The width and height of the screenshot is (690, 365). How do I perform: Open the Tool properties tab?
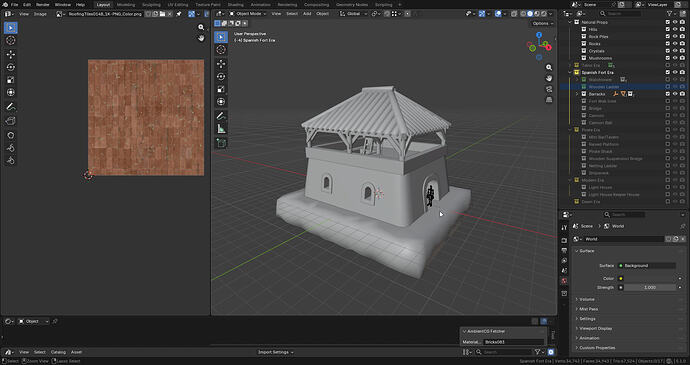[x=565, y=228]
